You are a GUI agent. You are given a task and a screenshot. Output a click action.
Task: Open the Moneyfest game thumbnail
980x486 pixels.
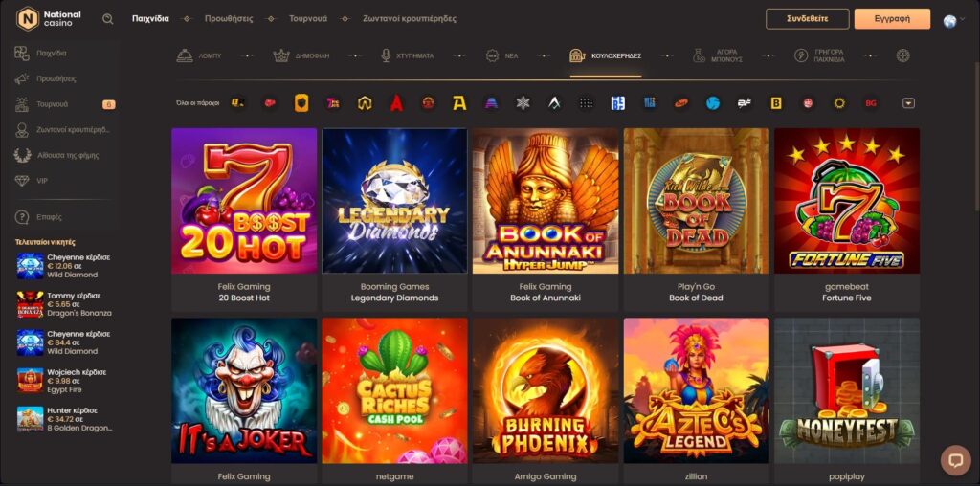pos(847,390)
